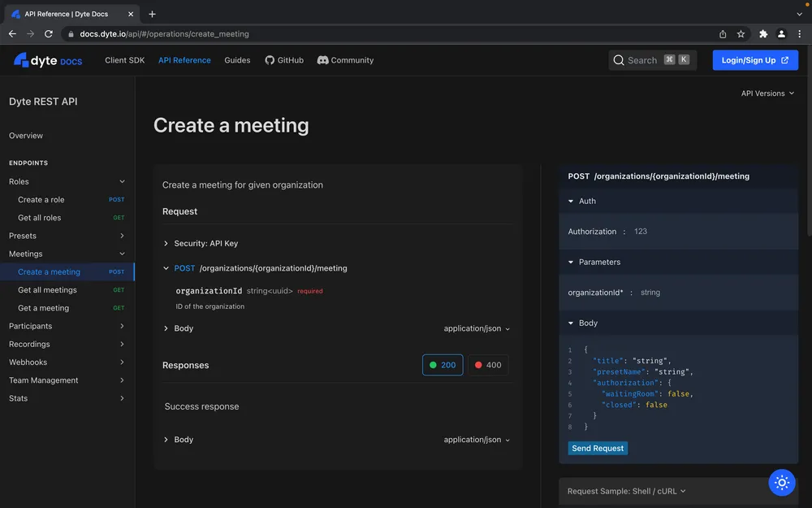
Task: Collapse the Body panel in try-it
Action: [678, 323]
